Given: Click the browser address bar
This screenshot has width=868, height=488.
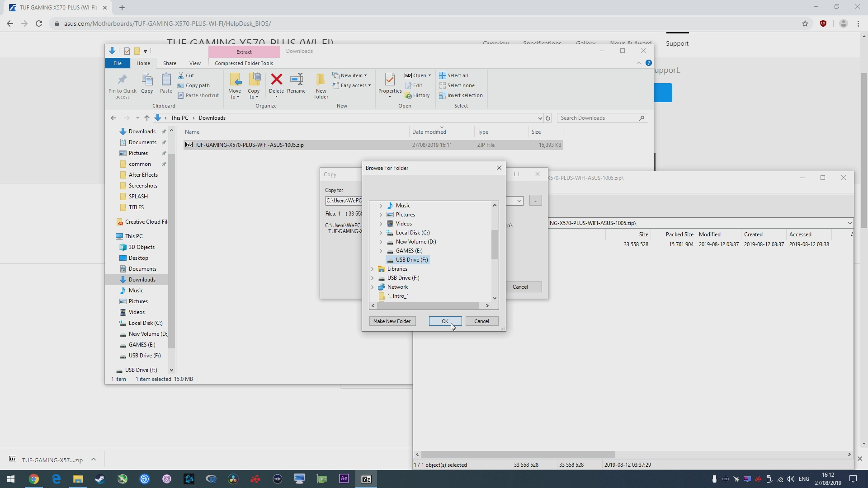Looking at the screenshot, I should pos(425,23).
